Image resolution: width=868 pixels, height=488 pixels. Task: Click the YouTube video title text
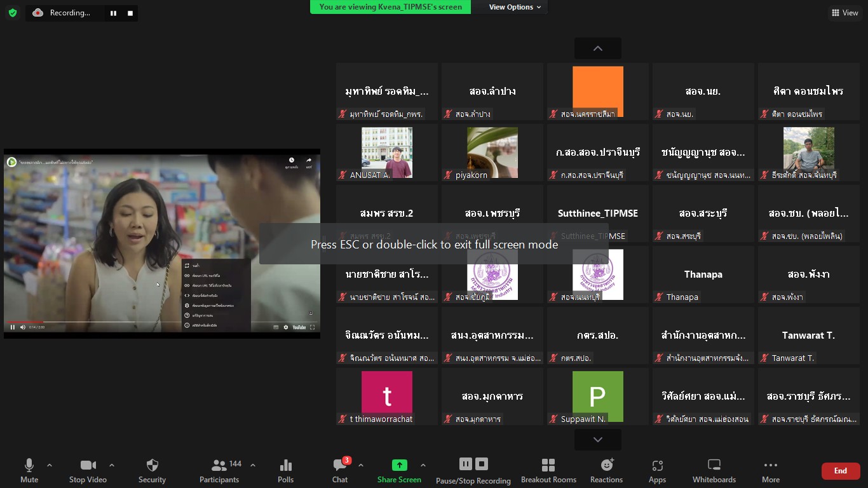(x=56, y=163)
